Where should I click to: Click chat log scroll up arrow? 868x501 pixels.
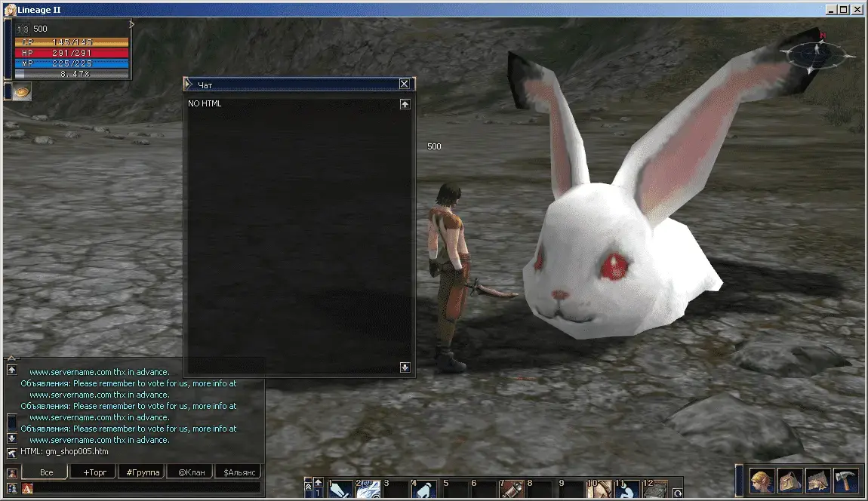[11, 370]
